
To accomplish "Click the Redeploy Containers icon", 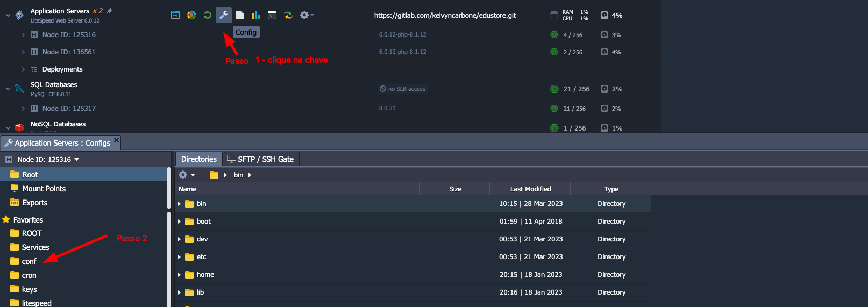I will tap(288, 15).
